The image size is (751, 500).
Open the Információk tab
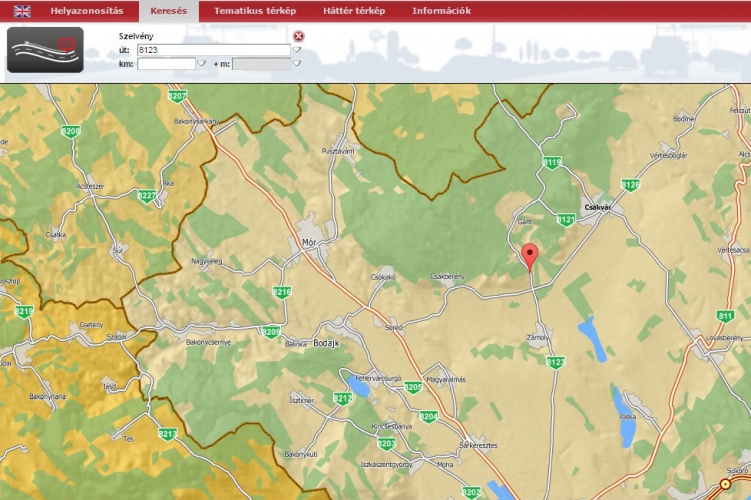(x=441, y=11)
